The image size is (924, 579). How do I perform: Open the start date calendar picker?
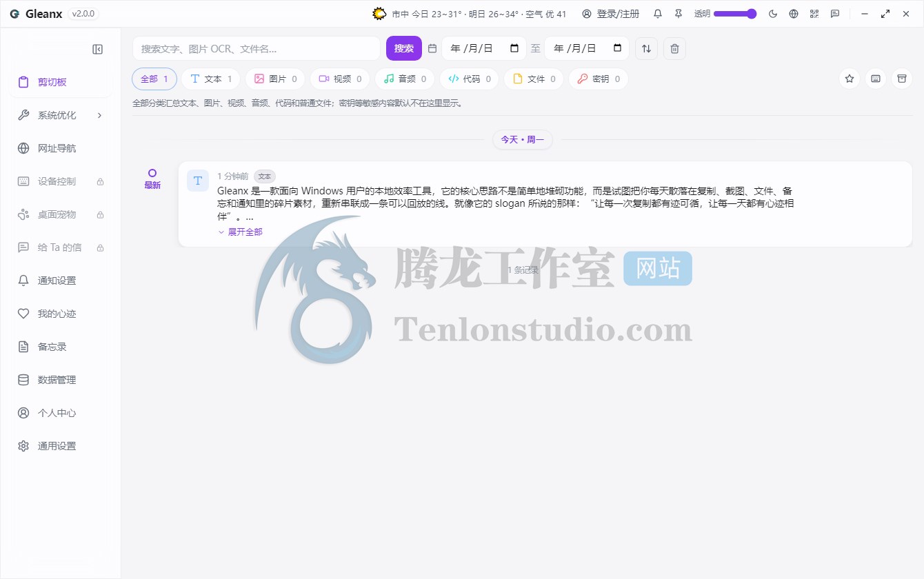pos(514,48)
